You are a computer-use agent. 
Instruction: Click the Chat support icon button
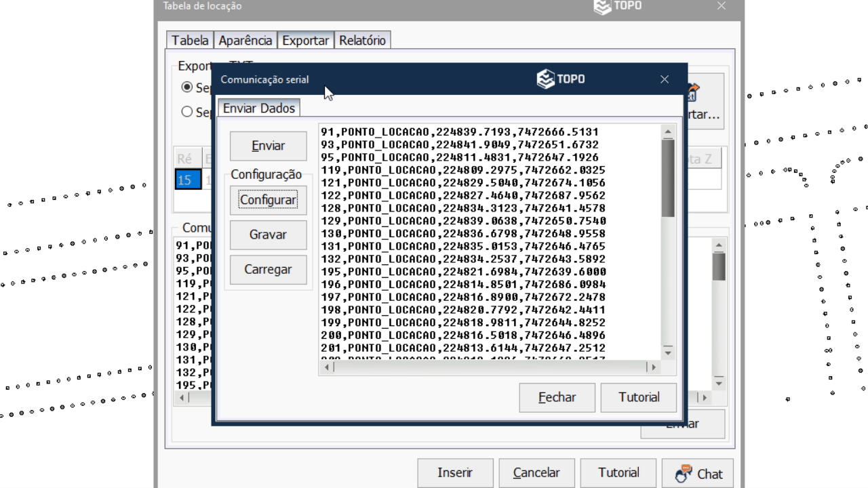[x=692, y=473]
